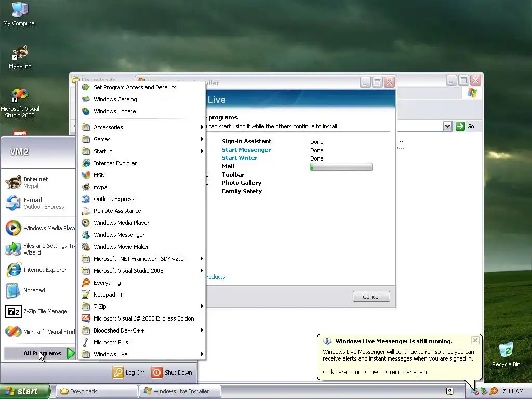Click the mypal raccoon icon in programs list
Viewport: 532px width, 399px height.
(86, 187)
